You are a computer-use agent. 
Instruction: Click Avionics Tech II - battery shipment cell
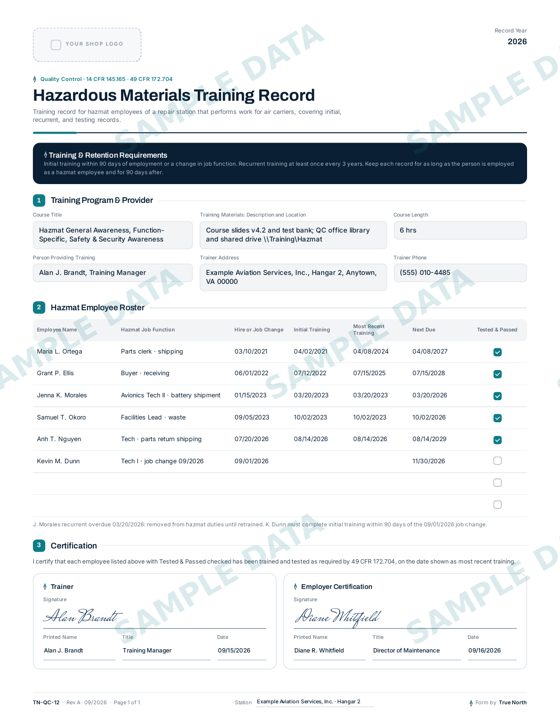pyautogui.click(x=170, y=395)
